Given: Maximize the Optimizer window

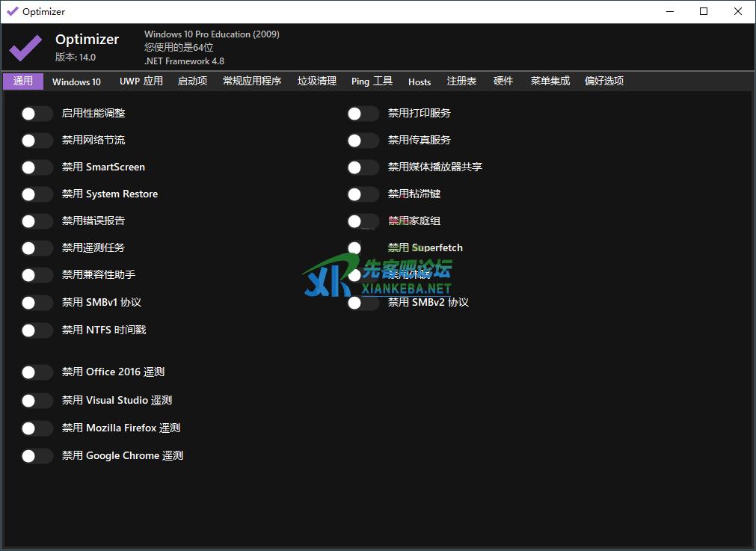Looking at the screenshot, I should tap(704, 11).
